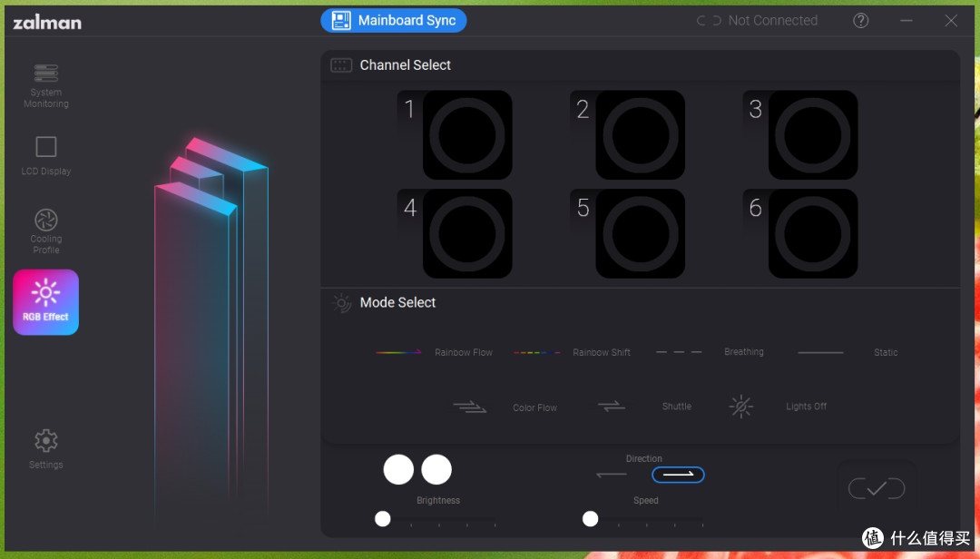Open the LCD Display section
980x559 pixels.
click(x=46, y=156)
